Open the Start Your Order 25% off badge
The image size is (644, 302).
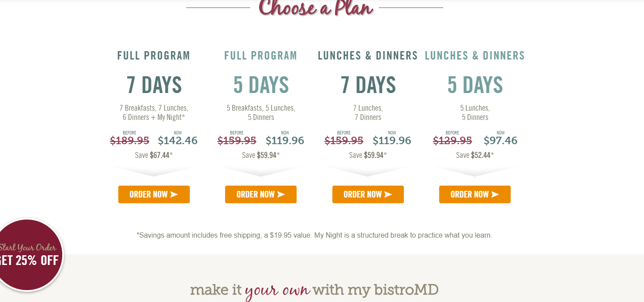[x=30, y=255]
